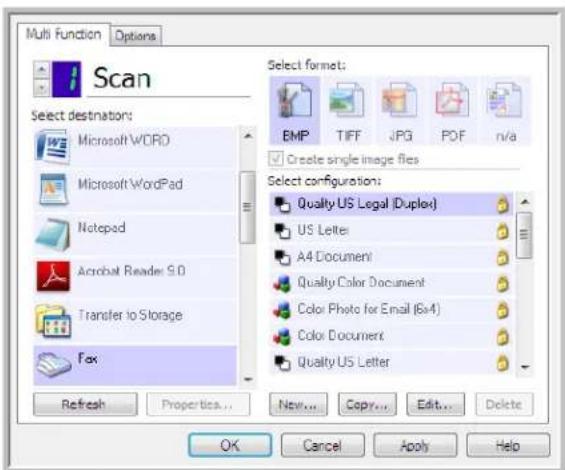Click the configuration list scrollbar thumb
This screenshot has width=565, height=470.
point(524,235)
